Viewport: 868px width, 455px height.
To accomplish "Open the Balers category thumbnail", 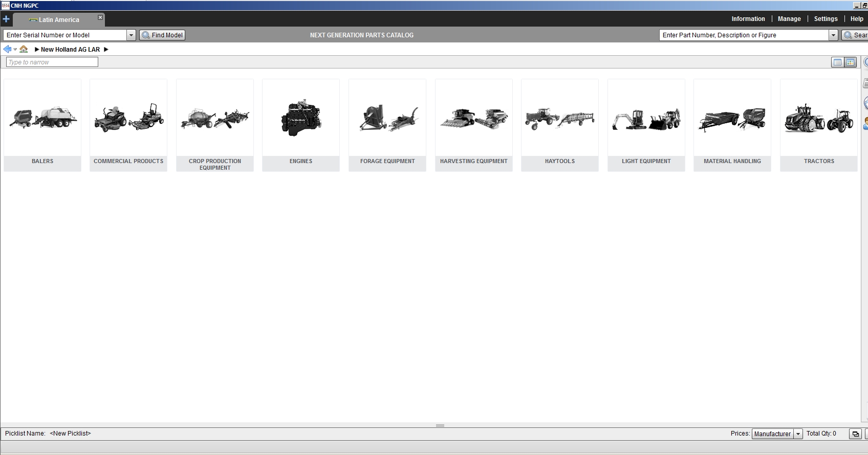I will pyautogui.click(x=42, y=118).
